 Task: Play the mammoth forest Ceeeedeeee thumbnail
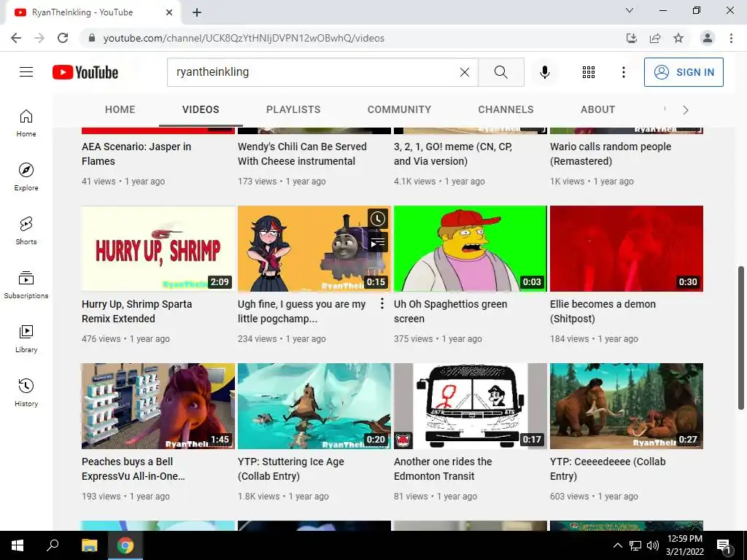coord(627,406)
